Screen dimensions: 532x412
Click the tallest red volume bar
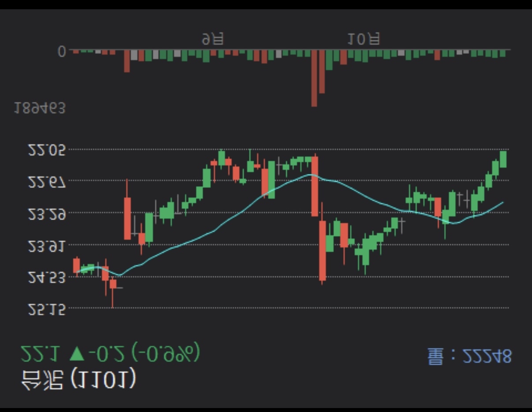314,78
